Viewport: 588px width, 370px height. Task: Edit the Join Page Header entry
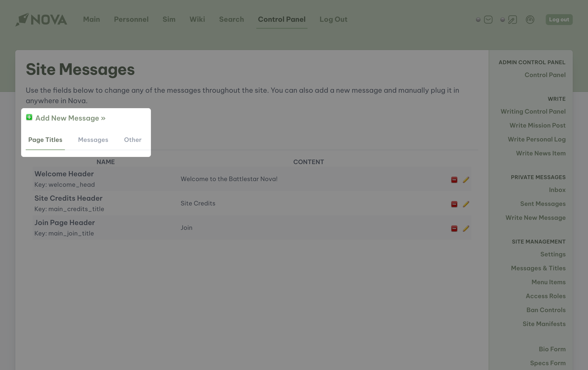tap(466, 229)
